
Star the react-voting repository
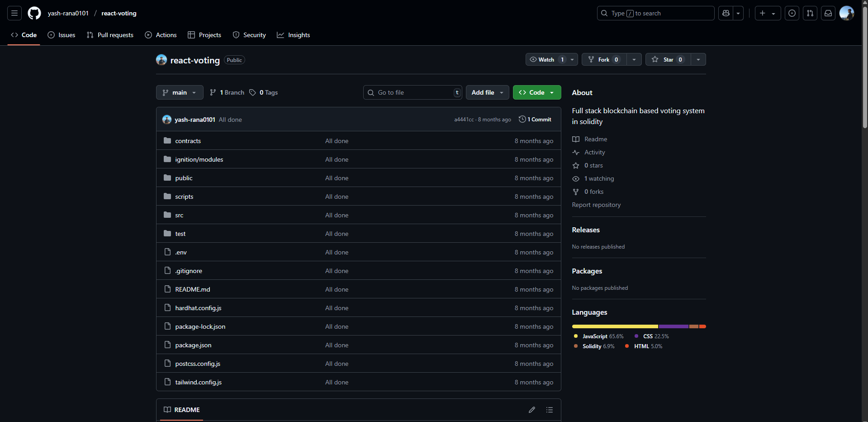point(668,59)
